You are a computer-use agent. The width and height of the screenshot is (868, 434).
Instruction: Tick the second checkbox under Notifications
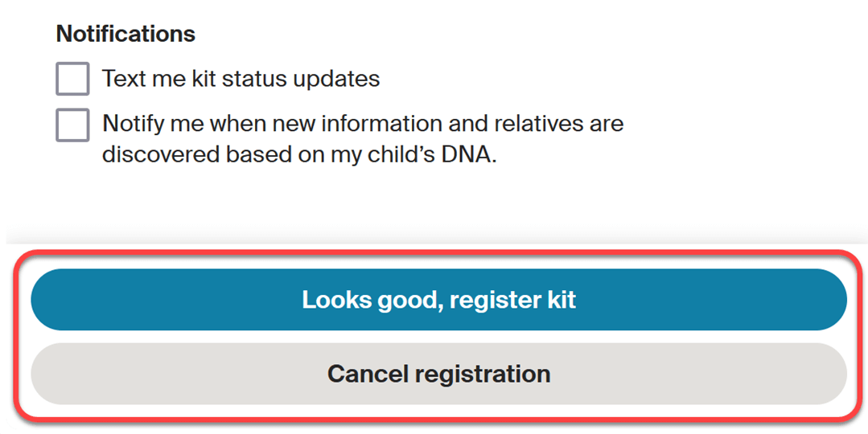(x=72, y=125)
